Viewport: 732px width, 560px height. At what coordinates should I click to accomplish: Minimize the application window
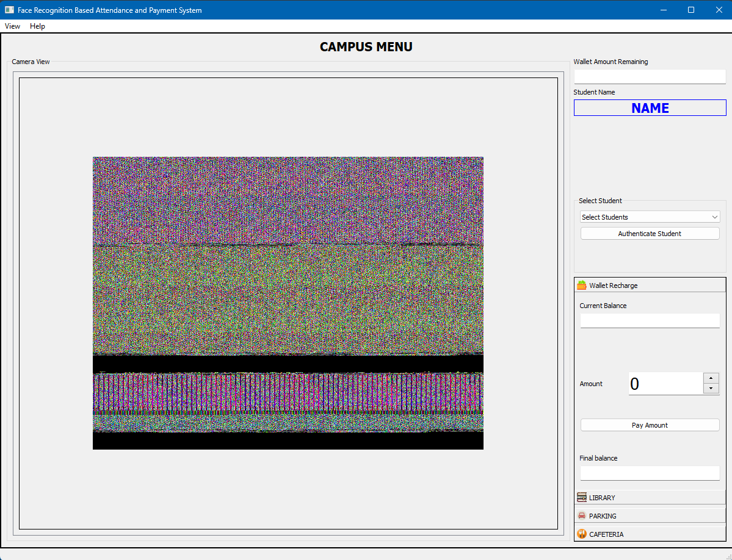664,10
